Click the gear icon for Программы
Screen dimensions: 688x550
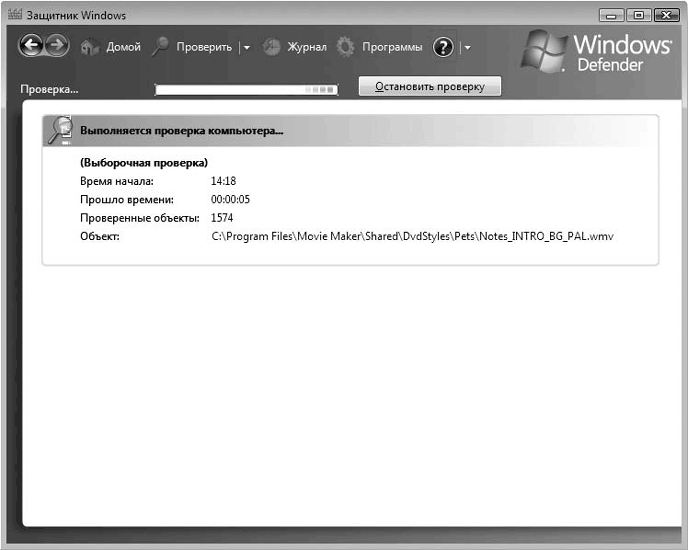pyautogui.click(x=346, y=47)
